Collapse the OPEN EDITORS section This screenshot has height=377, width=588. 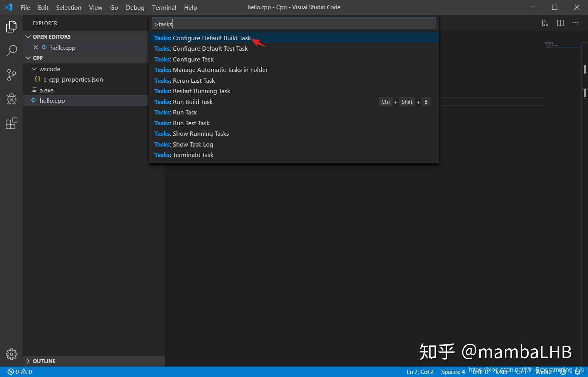pos(28,36)
